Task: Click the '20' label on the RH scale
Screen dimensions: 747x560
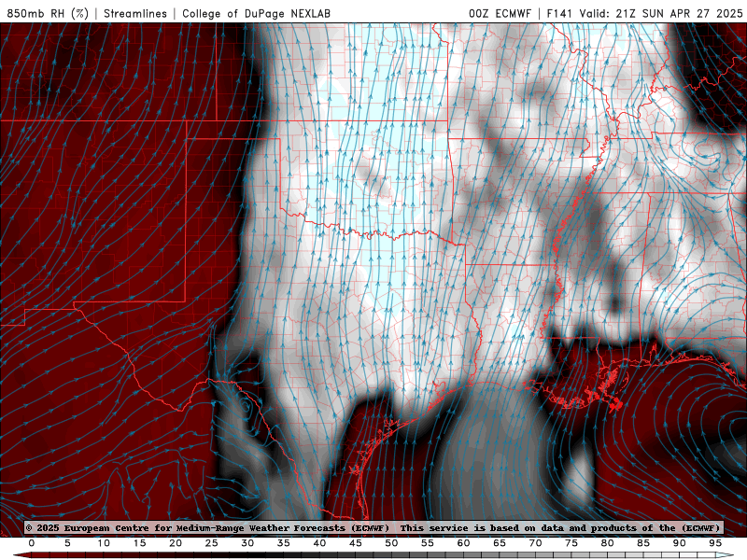Action: point(176,543)
